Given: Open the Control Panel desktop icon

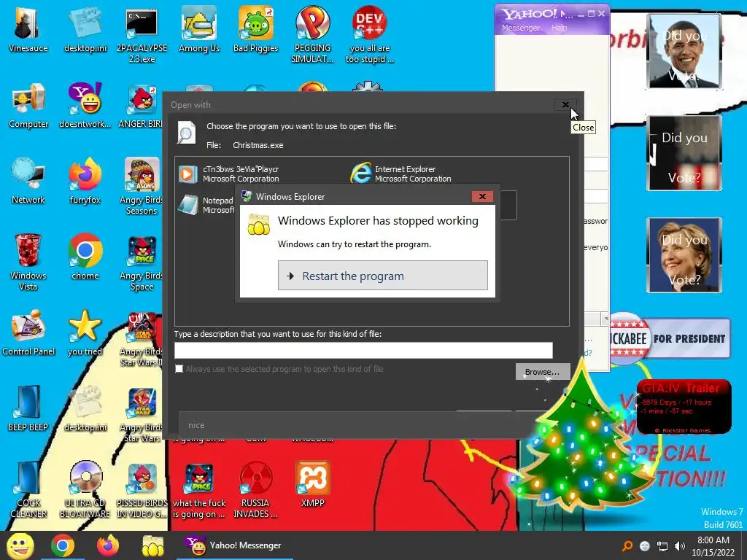Looking at the screenshot, I should pos(28,332).
